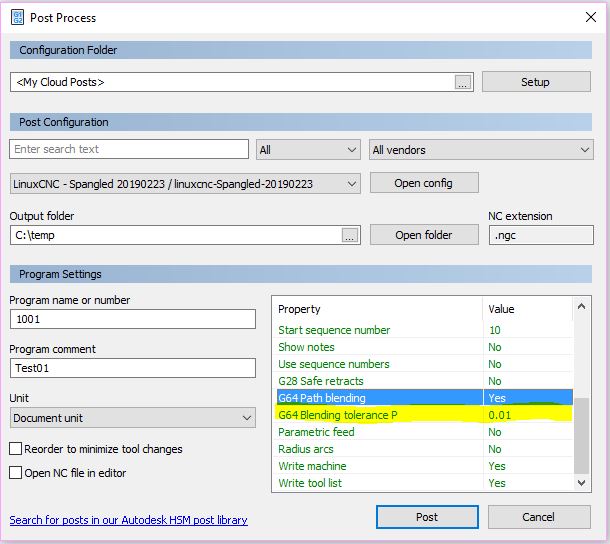Click the property list scrollbar thumb
The image size is (610, 544).
click(581, 435)
